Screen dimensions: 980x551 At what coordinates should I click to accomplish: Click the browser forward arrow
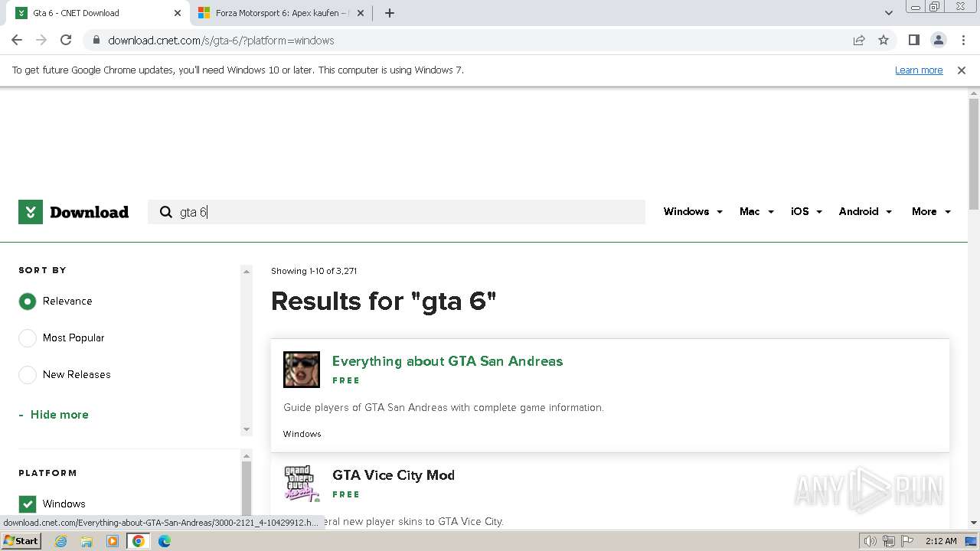click(x=41, y=41)
